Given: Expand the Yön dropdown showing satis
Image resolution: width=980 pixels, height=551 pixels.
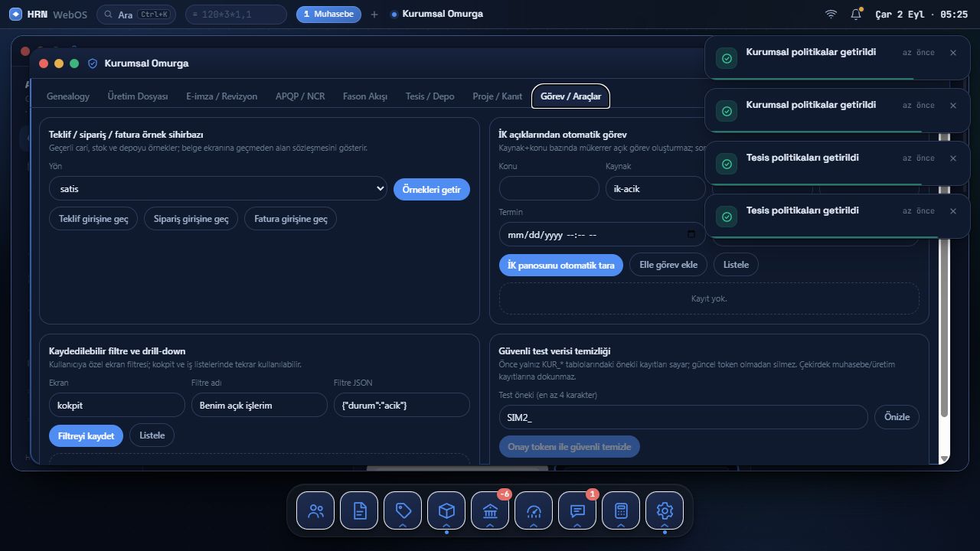Looking at the screenshot, I should pyautogui.click(x=218, y=188).
